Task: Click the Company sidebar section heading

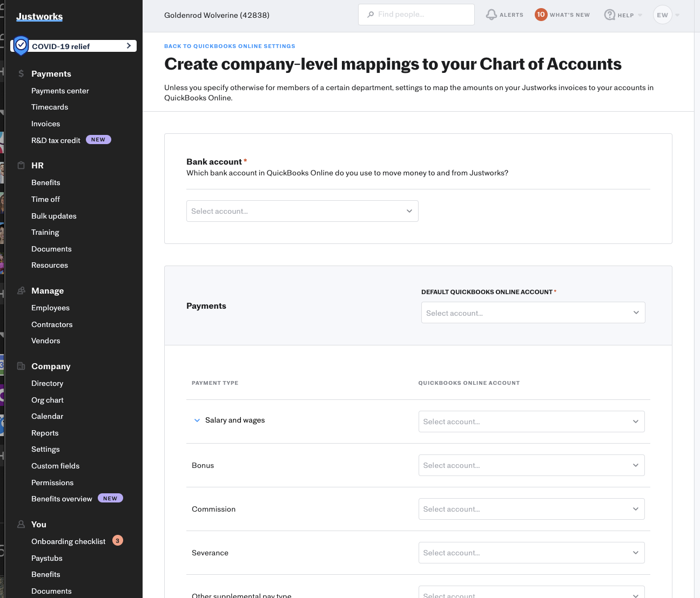Action: click(51, 366)
